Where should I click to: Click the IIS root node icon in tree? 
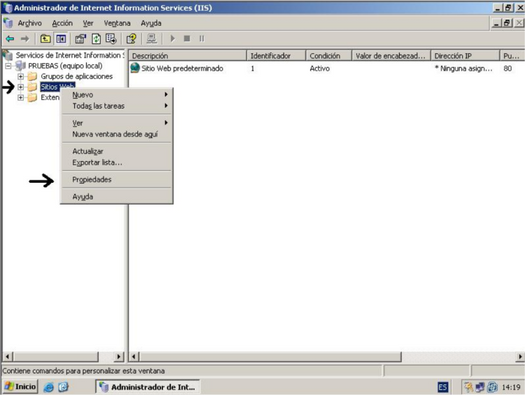click(x=8, y=55)
